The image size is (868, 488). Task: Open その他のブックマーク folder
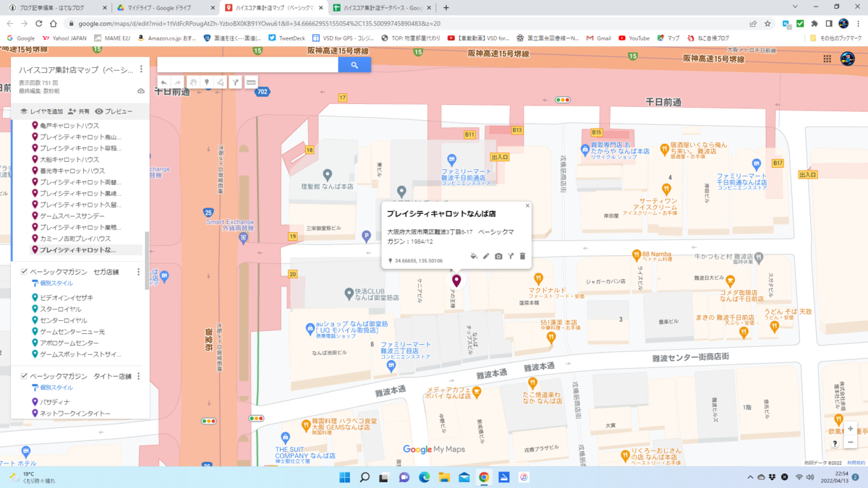[x=837, y=38]
